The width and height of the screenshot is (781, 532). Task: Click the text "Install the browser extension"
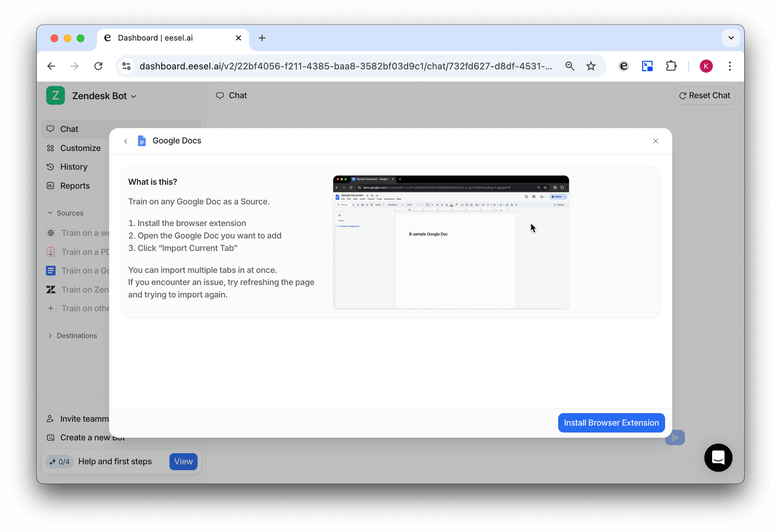pos(192,223)
